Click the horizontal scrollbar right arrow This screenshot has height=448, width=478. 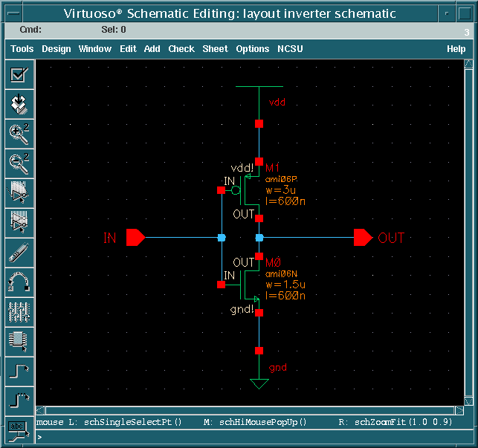tap(459, 411)
